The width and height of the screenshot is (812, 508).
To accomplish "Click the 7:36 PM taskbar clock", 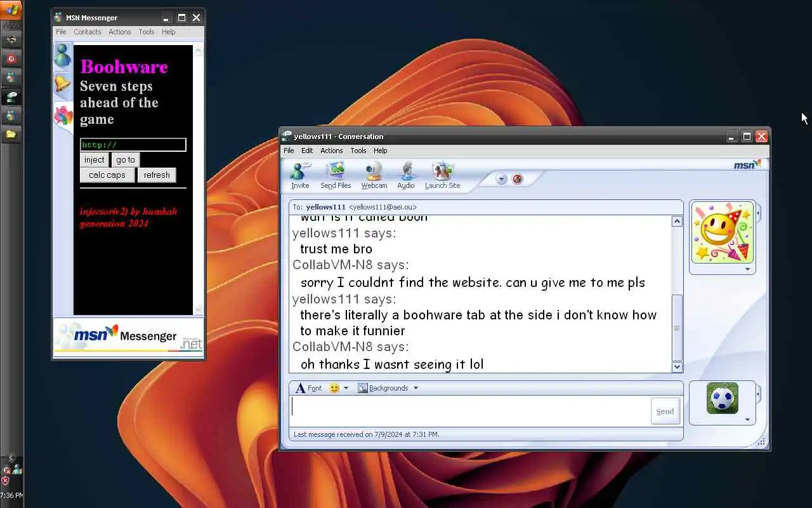I will (x=11, y=495).
